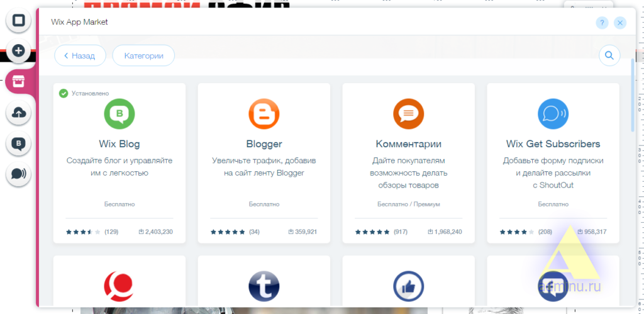Click the Wix Get Subscribers icon
This screenshot has height=314, width=644.
coord(553,114)
